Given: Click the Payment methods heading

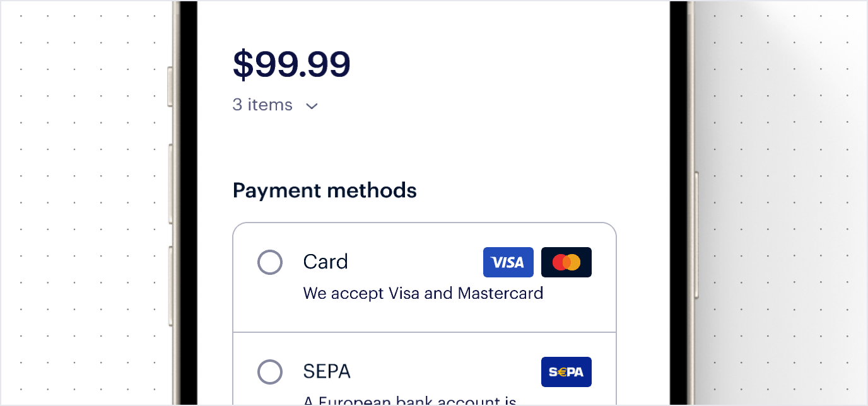Looking at the screenshot, I should click(325, 190).
